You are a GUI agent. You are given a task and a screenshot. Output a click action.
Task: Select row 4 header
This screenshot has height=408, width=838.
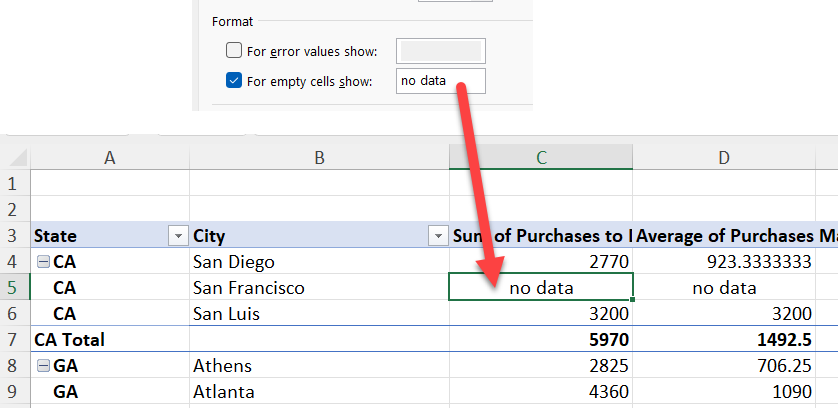click(x=15, y=261)
